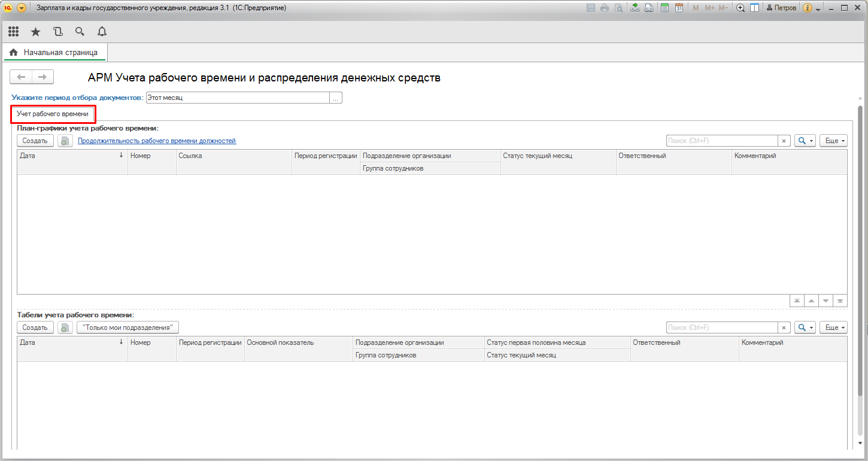
Task: Open the calculator icon in title bar
Action: [664, 8]
